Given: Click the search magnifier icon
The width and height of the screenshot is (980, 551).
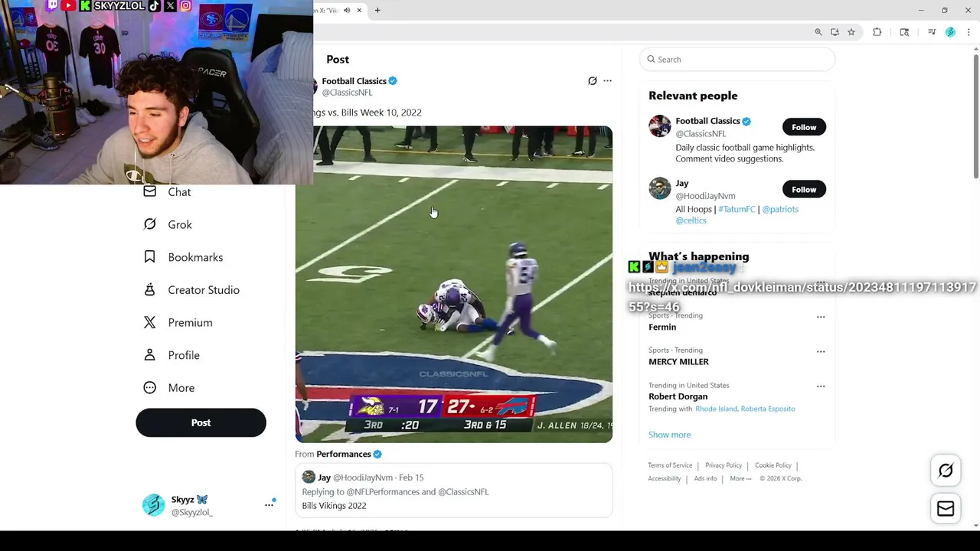Looking at the screenshot, I should (x=651, y=59).
